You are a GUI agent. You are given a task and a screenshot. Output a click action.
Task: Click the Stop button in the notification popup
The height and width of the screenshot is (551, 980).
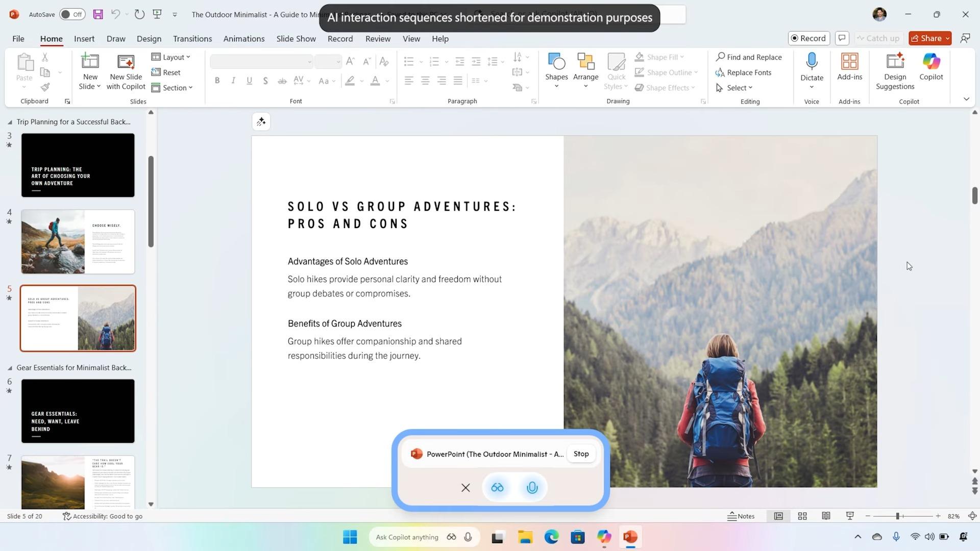(581, 454)
